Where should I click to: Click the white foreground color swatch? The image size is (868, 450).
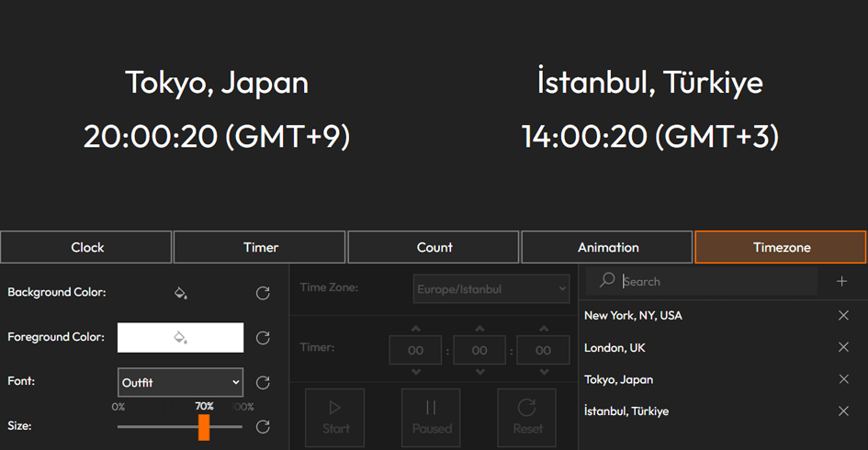point(180,338)
